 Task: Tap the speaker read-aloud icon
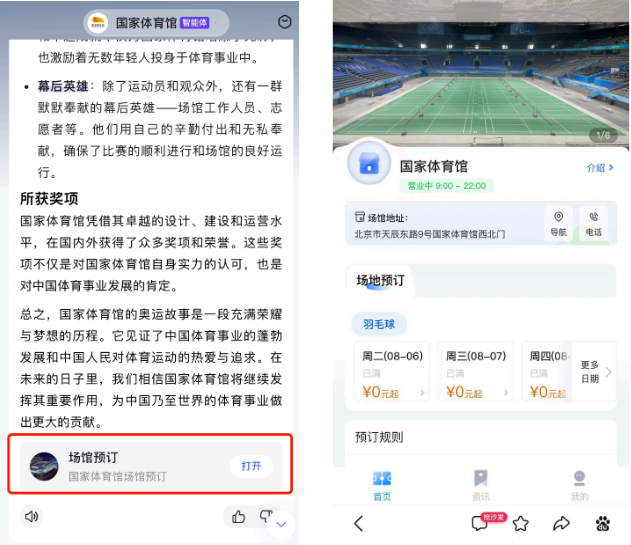pyautogui.click(x=31, y=516)
